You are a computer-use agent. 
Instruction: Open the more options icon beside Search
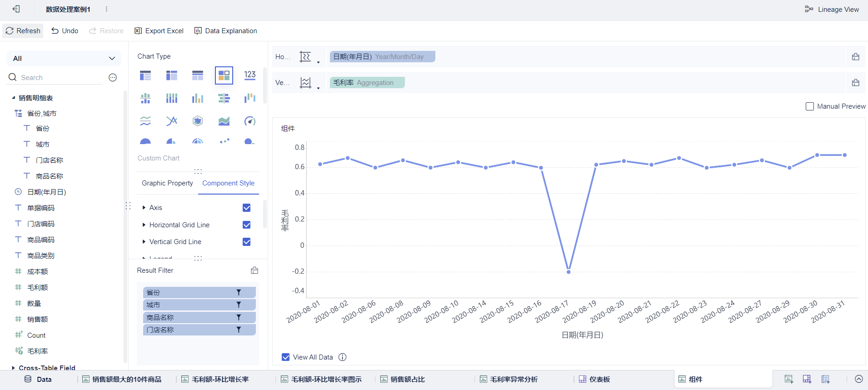113,78
